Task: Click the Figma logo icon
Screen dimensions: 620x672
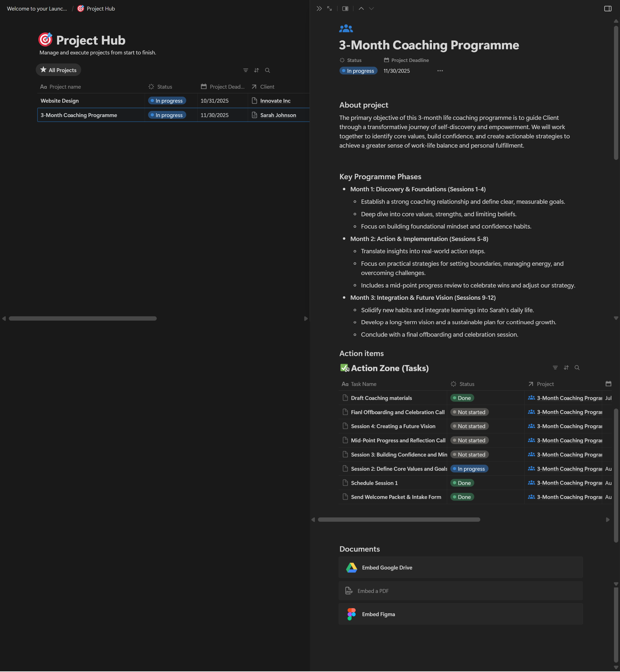Action: tap(351, 614)
